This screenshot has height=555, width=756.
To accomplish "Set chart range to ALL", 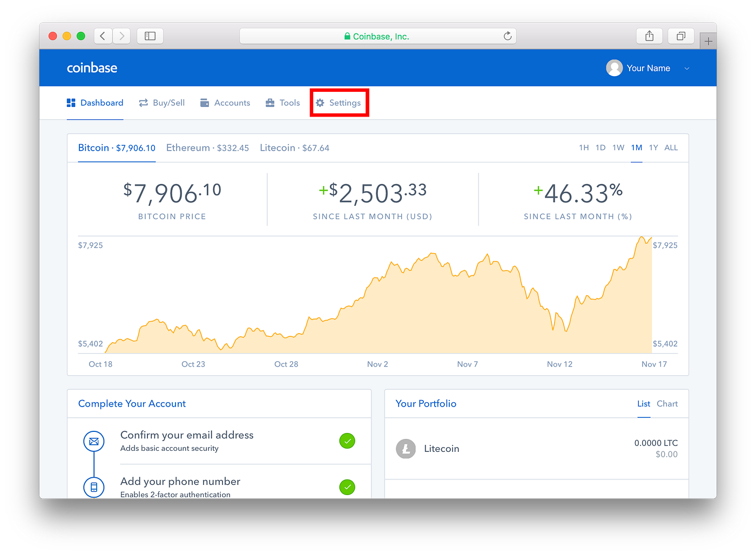I will coord(671,147).
